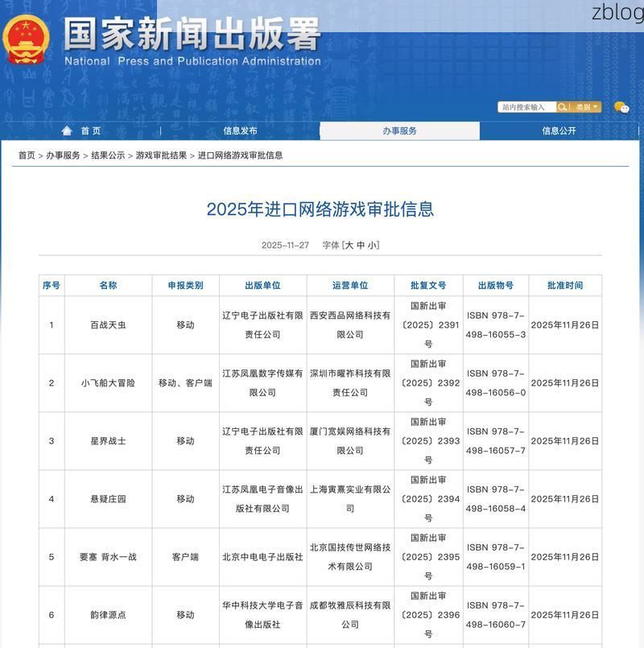Screen dimensions: 644x648
Task: Click the national emblem logo
Action: 24,39
